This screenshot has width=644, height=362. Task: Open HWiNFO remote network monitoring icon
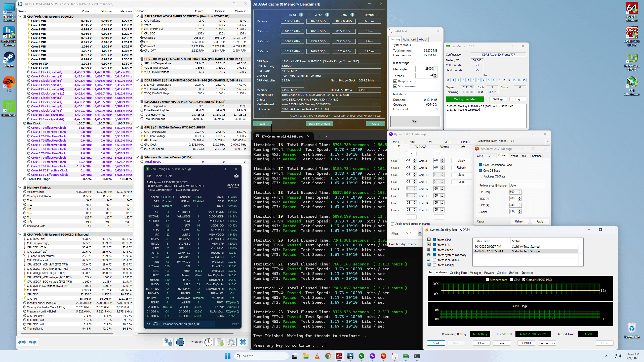pos(168,342)
